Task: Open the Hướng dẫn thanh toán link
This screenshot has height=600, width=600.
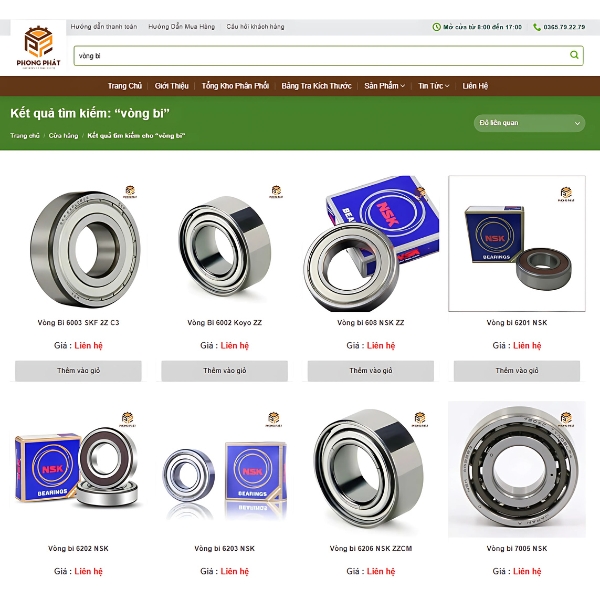Action: tap(104, 27)
